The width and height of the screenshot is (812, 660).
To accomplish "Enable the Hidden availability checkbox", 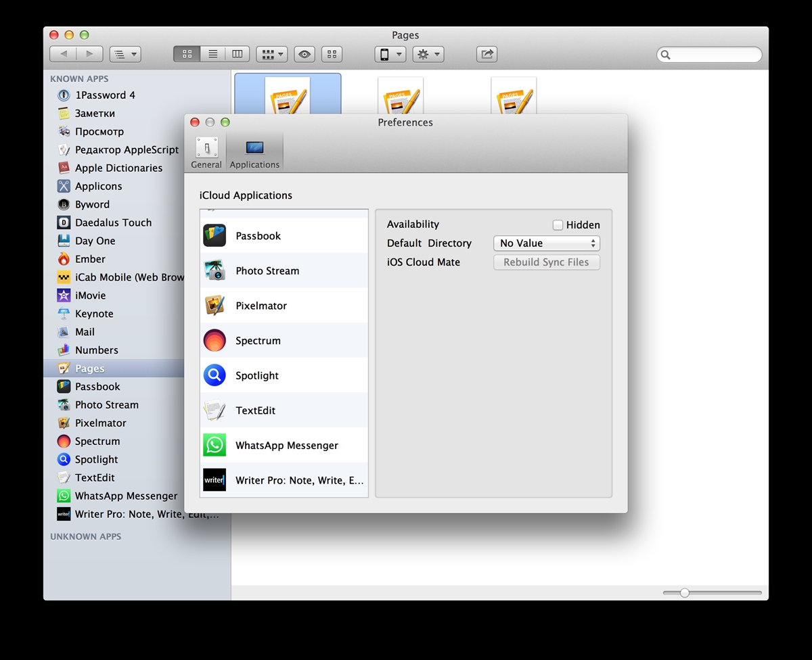I will pyautogui.click(x=558, y=225).
